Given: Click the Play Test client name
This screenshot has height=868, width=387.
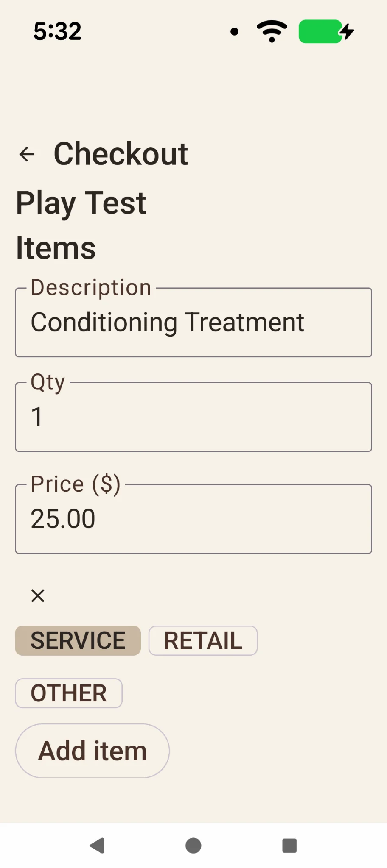Looking at the screenshot, I should pyautogui.click(x=81, y=203).
